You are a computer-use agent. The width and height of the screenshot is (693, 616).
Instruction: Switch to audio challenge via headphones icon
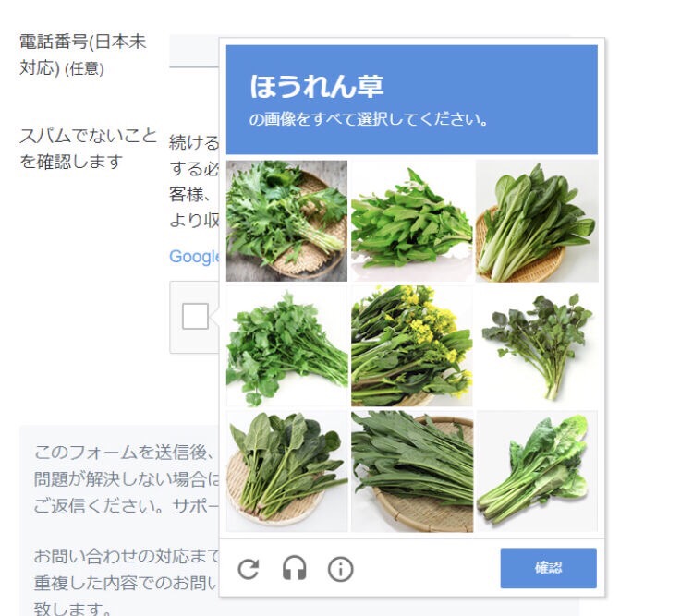point(295,569)
